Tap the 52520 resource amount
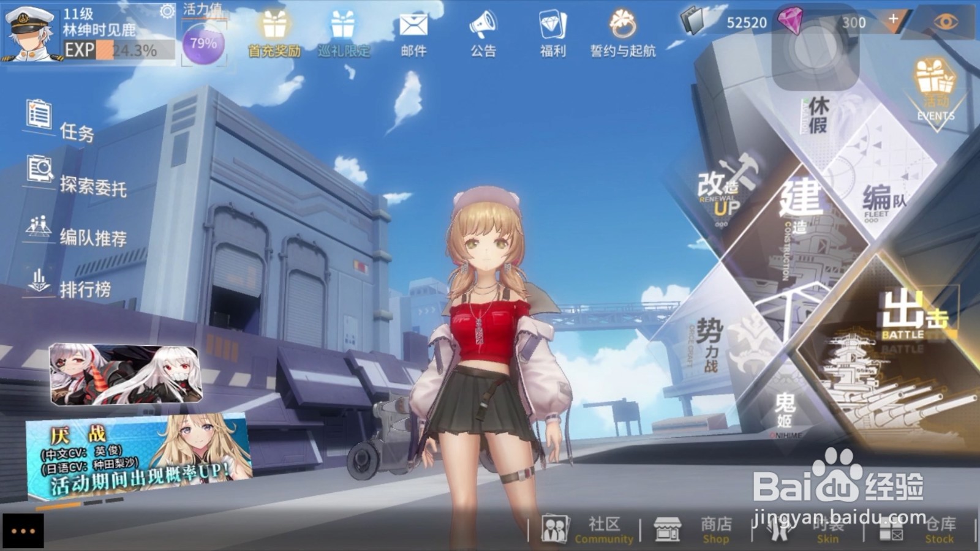The height and width of the screenshot is (551, 980). pyautogui.click(x=746, y=23)
